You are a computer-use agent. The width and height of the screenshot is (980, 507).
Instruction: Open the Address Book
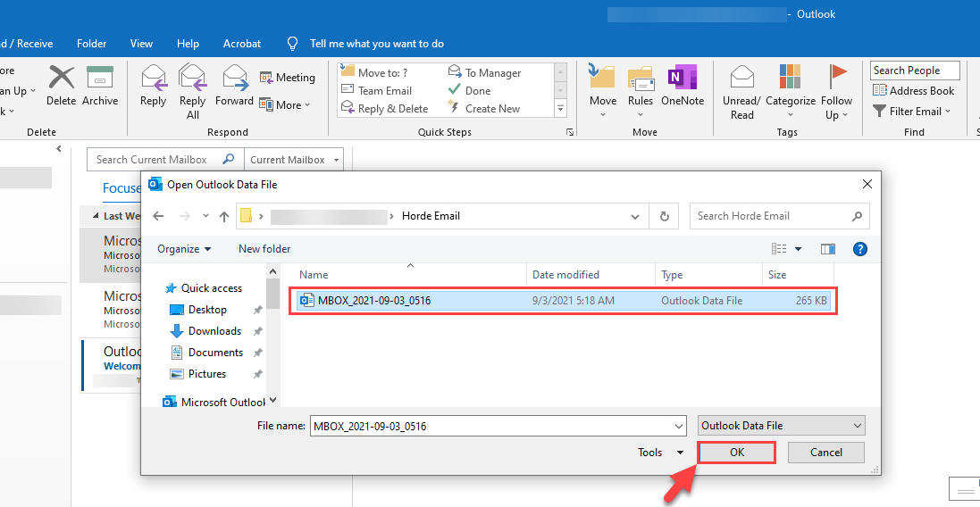click(x=913, y=90)
